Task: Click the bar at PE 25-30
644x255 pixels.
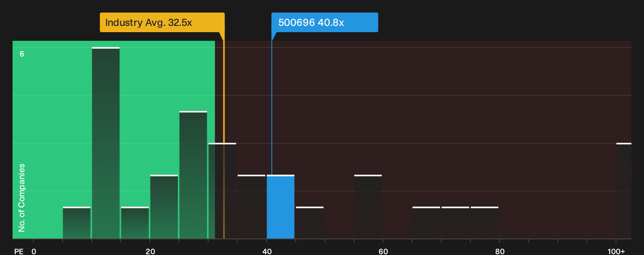Action: [193, 175]
